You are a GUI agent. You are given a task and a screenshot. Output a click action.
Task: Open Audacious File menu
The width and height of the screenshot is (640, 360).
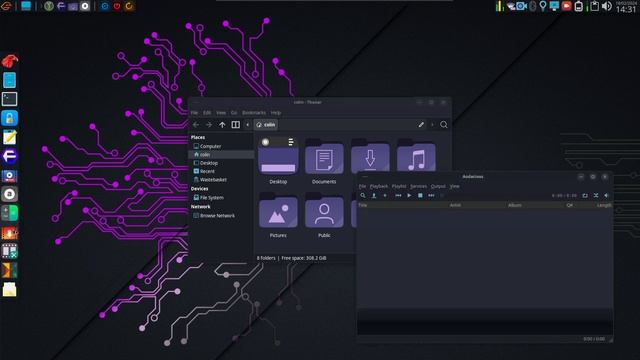click(362, 186)
